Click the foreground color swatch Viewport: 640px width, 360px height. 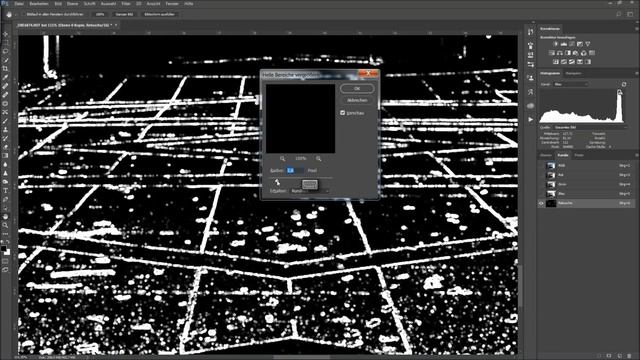tap(4, 249)
